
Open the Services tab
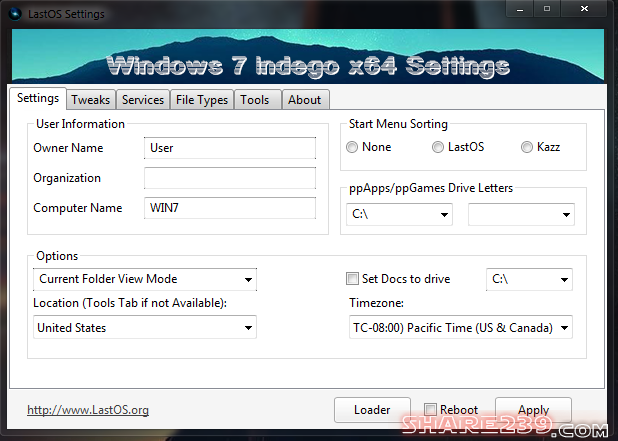click(x=143, y=100)
